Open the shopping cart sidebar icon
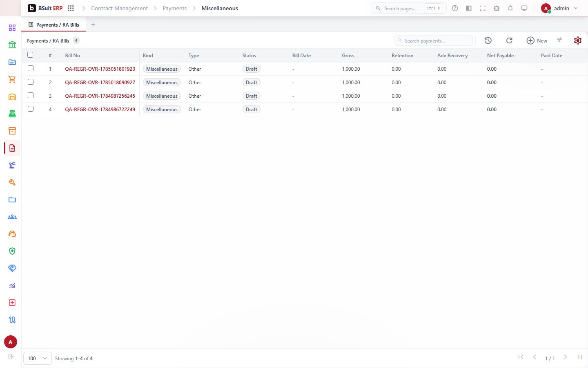The image size is (588, 368). 12,79
